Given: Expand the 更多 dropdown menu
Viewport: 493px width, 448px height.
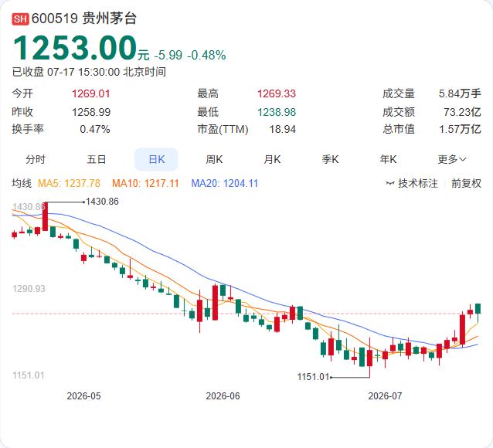Looking at the screenshot, I should pyautogui.click(x=452, y=159).
